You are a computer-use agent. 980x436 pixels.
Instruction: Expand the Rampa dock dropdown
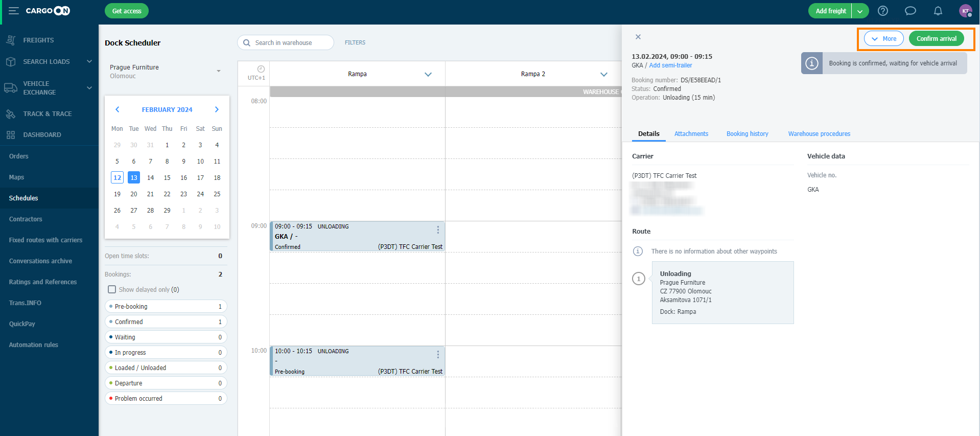[x=428, y=74]
